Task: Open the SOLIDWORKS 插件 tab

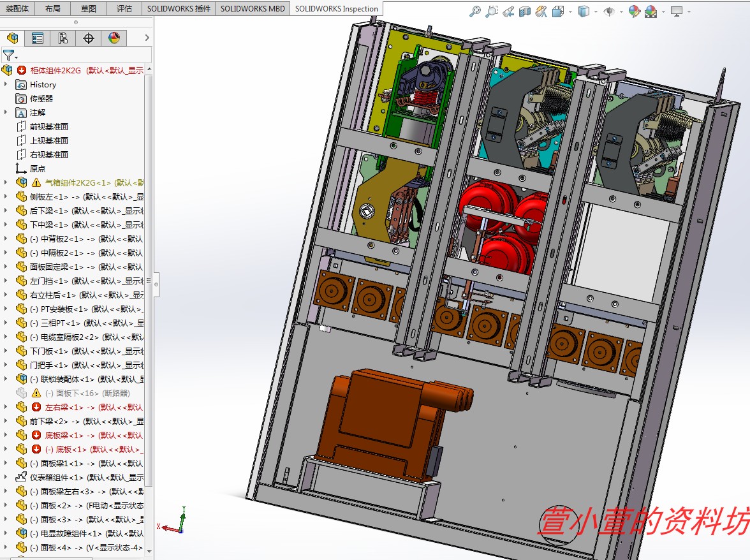Action: [x=179, y=8]
